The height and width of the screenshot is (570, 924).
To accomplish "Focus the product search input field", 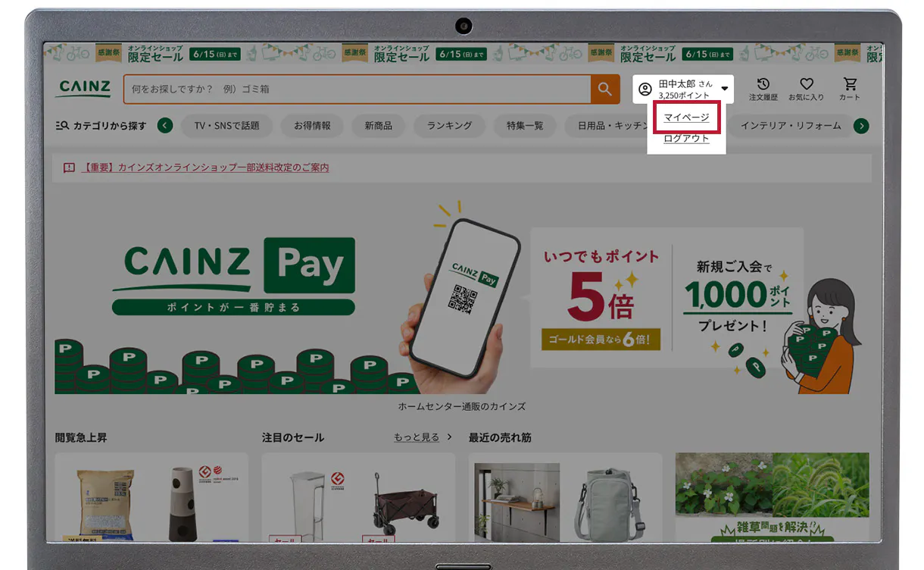I will (357, 89).
